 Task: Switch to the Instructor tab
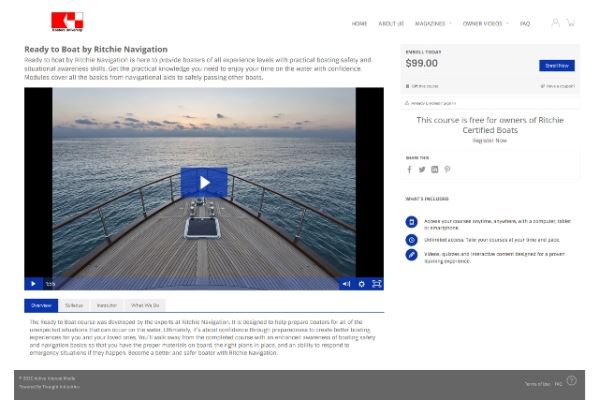pyautogui.click(x=107, y=305)
